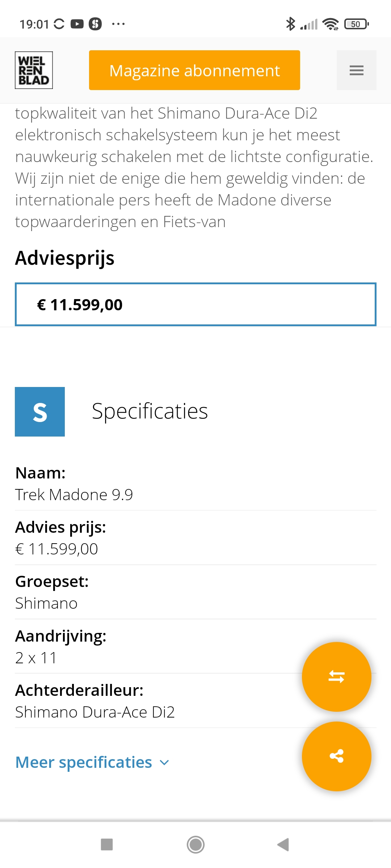Image resolution: width=391 pixels, height=868 pixels.
Task: Tap the YouTube notification icon in status bar
Action: pyautogui.click(x=77, y=24)
